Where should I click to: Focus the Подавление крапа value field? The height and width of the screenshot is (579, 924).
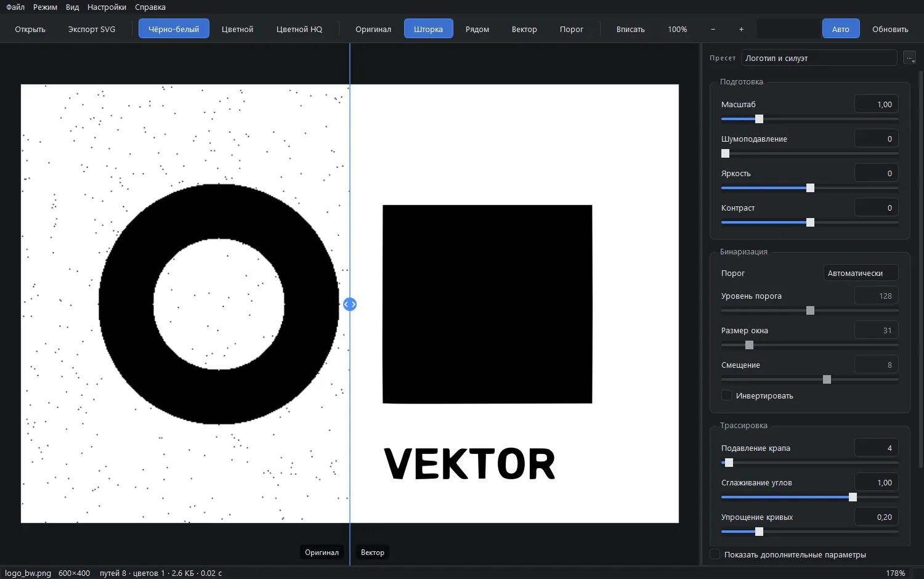tap(877, 448)
